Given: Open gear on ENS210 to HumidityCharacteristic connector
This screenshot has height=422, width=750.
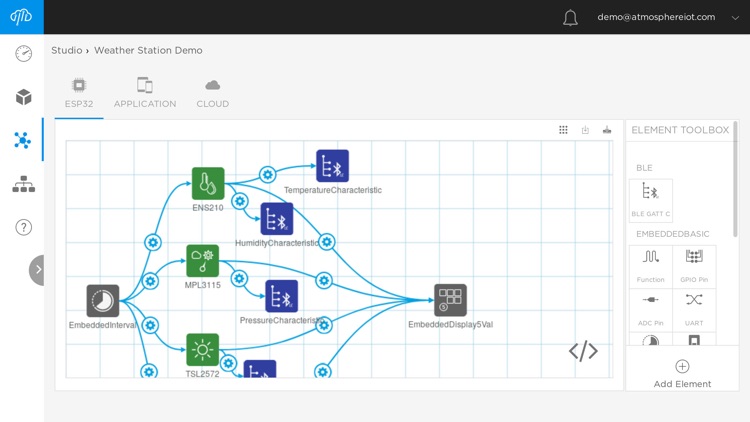Looking at the screenshot, I should pyautogui.click(x=240, y=201).
